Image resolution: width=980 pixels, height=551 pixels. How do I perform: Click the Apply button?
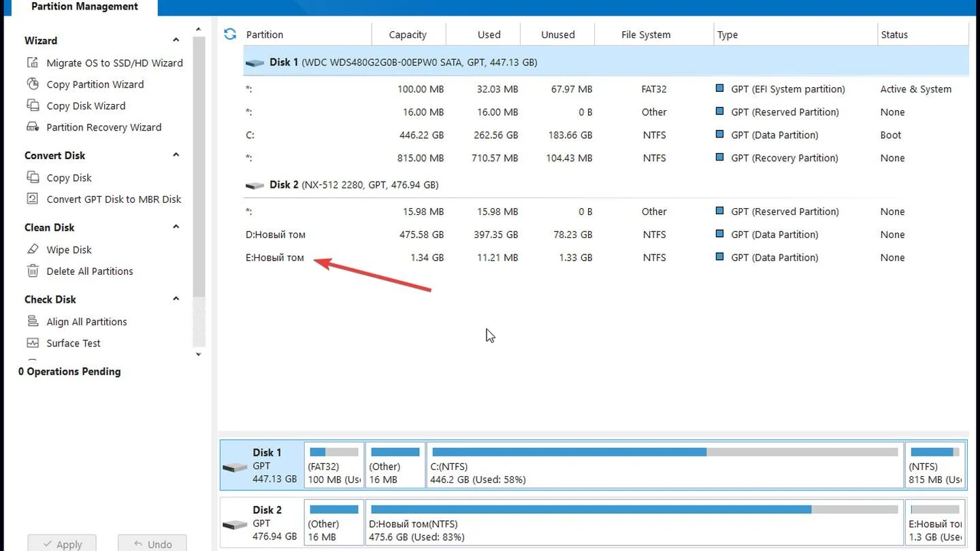click(x=62, y=543)
